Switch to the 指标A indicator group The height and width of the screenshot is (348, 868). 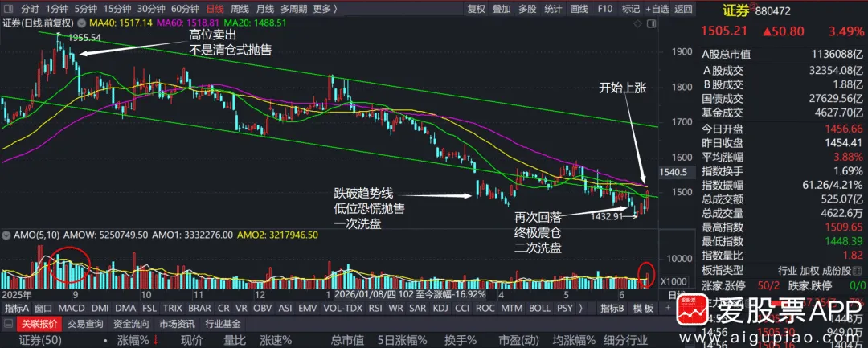17,309
